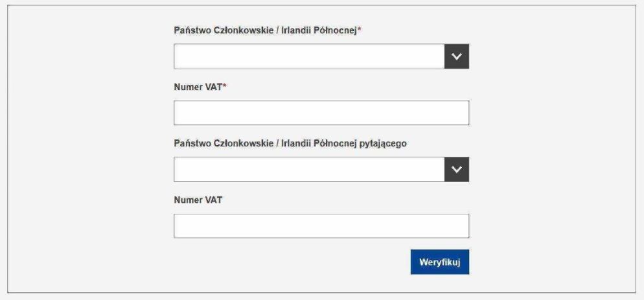The image size is (644, 300).
Task: Click the second "Numer VAT" label without asterisk
Action: point(198,200)
